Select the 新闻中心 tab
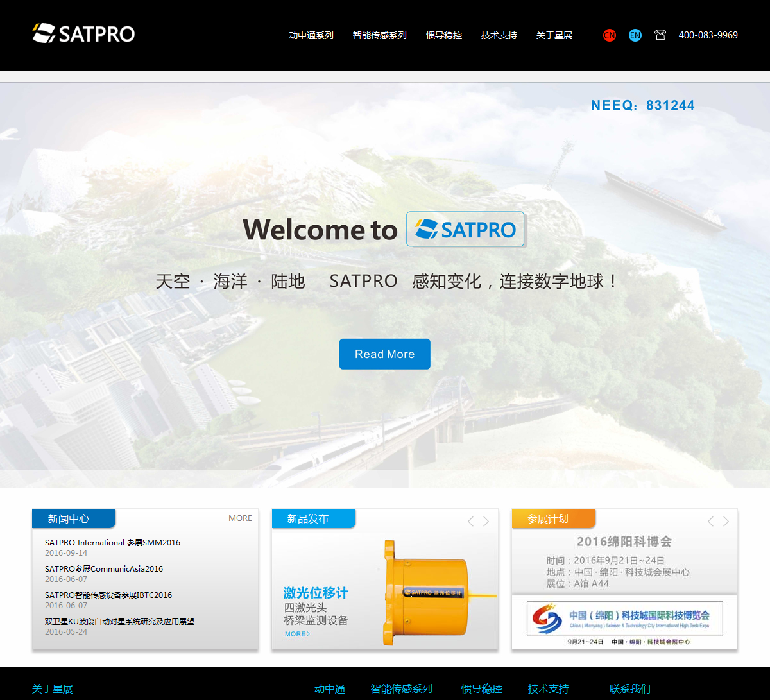The width and height of the screenshot is (770, 700). coord(73,518)
